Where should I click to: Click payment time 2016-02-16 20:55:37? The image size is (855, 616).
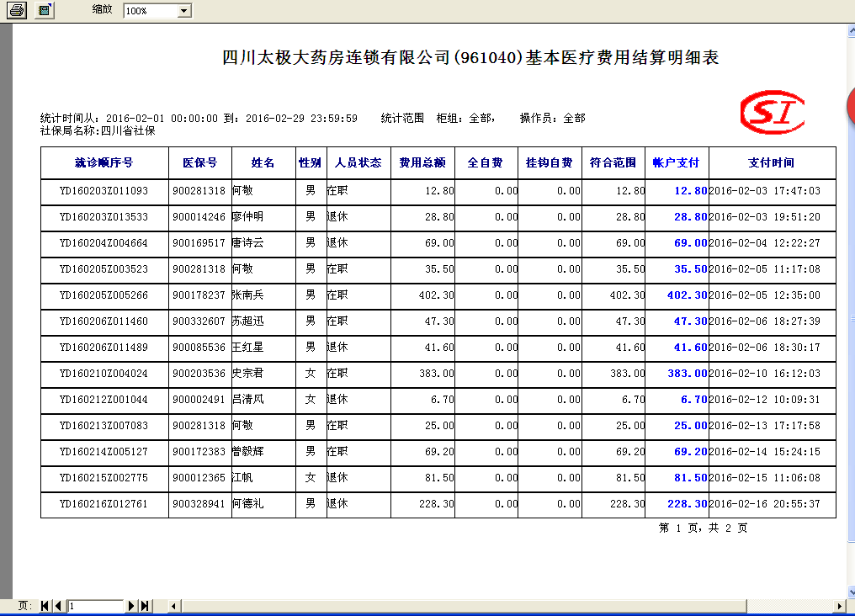pyautogui.click(x=764, y=504)
